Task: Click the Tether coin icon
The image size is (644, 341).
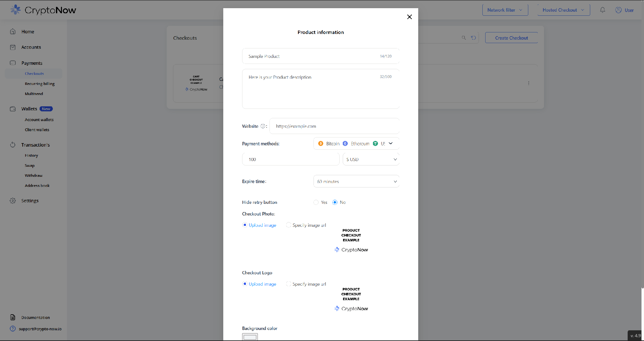Action: coord(375,143)
